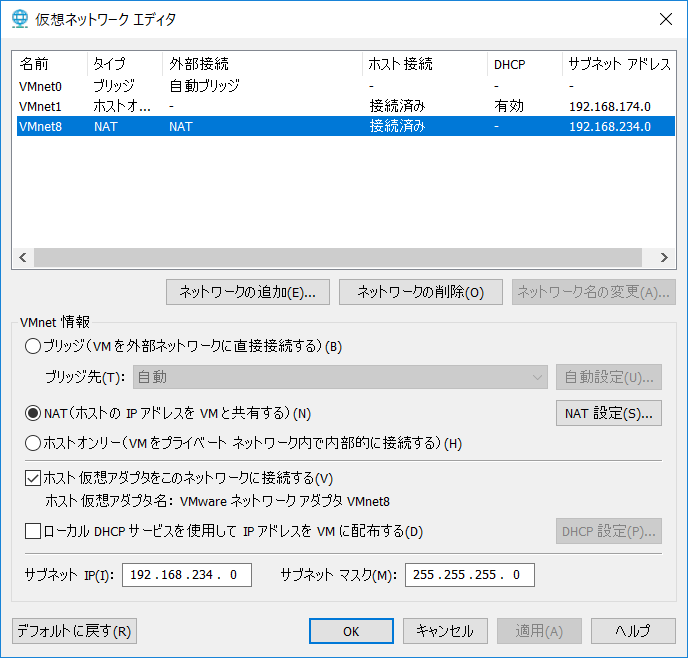Click 192.168.174.0 subnet address cell
This screenshot has height=658, width=688.
point(609,106)
